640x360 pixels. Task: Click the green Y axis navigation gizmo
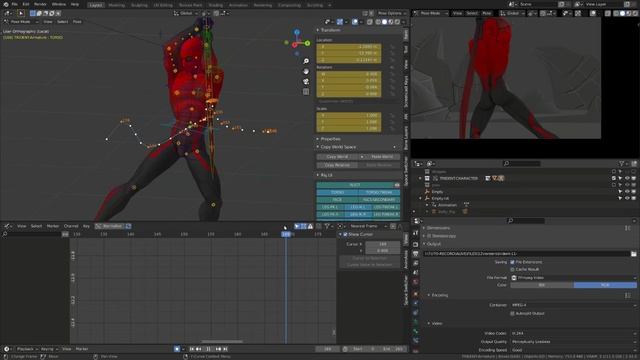[x=307, y=43]
